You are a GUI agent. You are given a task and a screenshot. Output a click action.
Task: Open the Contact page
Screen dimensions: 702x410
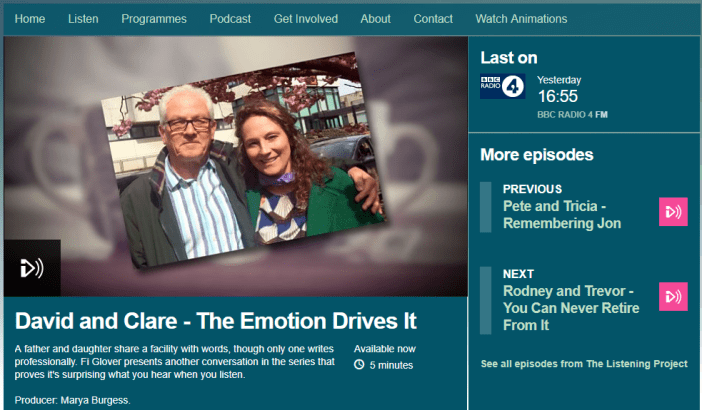[433, 19]
